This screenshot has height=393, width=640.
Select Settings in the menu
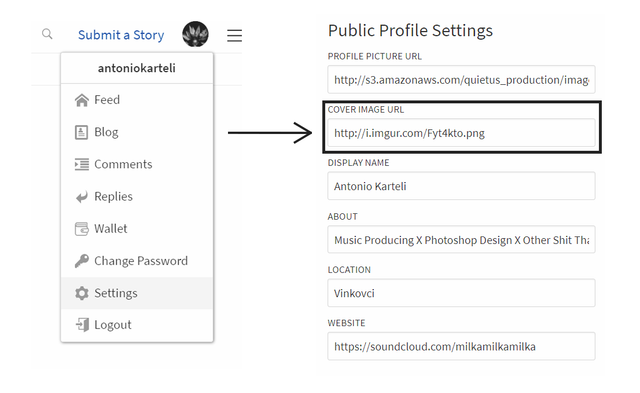[x=137, y=293]
